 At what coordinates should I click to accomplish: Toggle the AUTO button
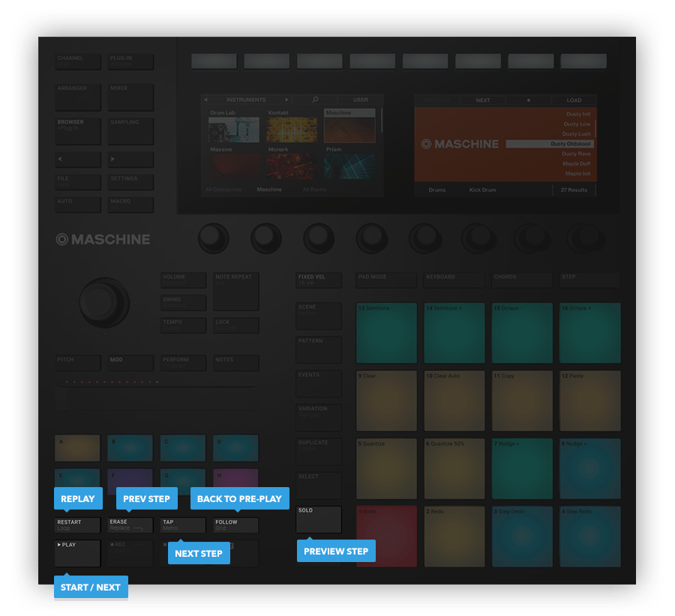point(78,205)
